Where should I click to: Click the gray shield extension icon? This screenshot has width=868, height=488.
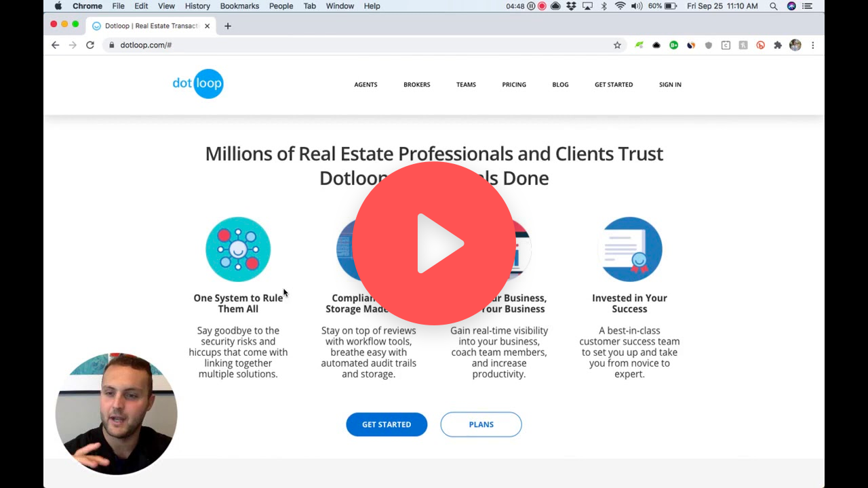[709, 45]
